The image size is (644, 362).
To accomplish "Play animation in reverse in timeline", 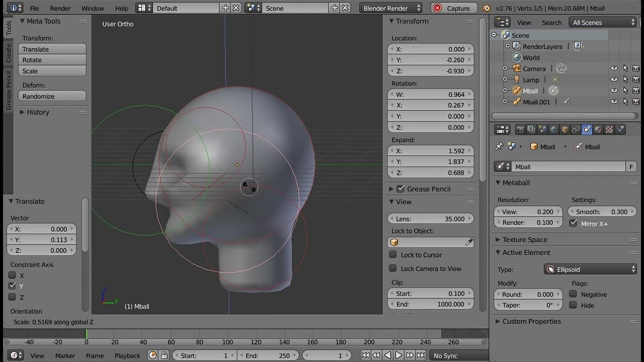I will pyautogui.click(x=387, y=355).
